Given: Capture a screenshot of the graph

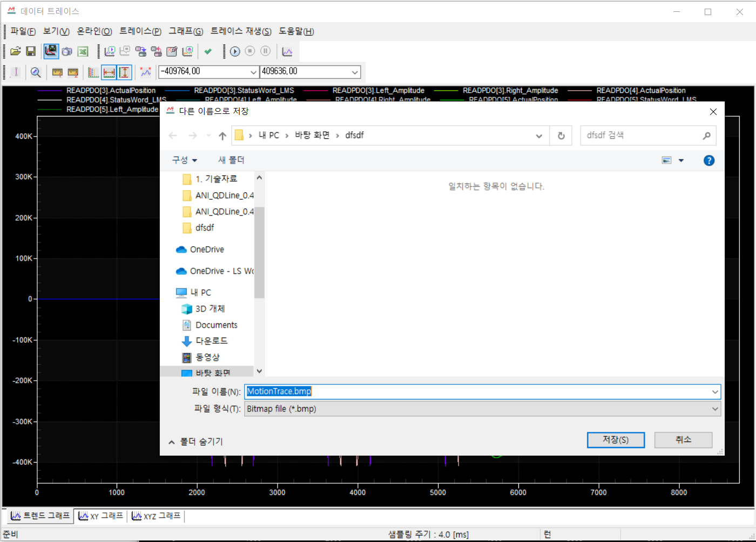Looking at the screenshot, I should (x=67, y=51).
